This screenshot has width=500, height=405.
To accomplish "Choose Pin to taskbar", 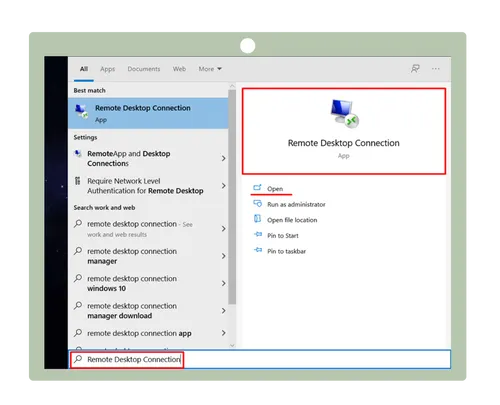I will [286, 251].
